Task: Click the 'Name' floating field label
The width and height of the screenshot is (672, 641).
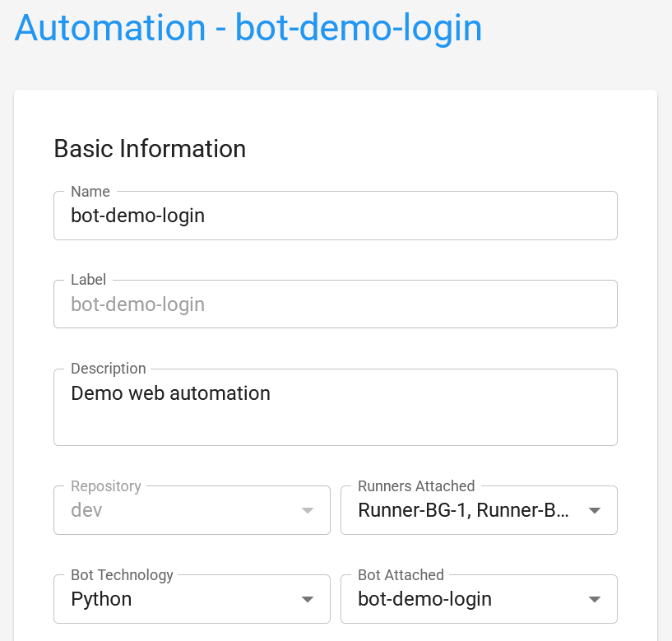Action: tap(90, 191)
